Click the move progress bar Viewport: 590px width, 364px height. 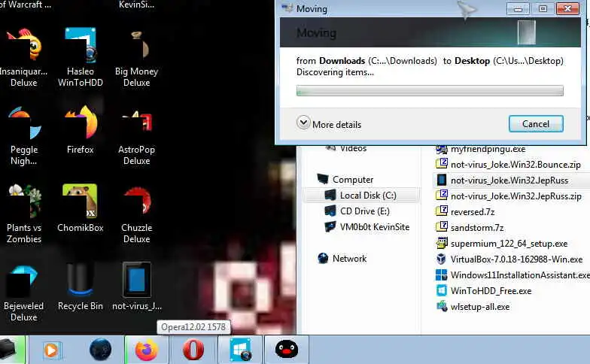coord(430,90)
